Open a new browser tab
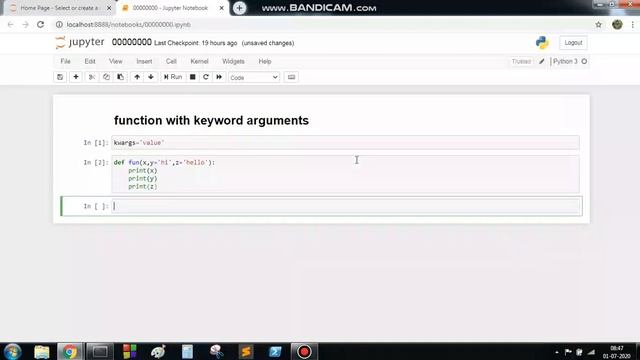The height and width of the screenshot is (360, 640). click(240, 8)
